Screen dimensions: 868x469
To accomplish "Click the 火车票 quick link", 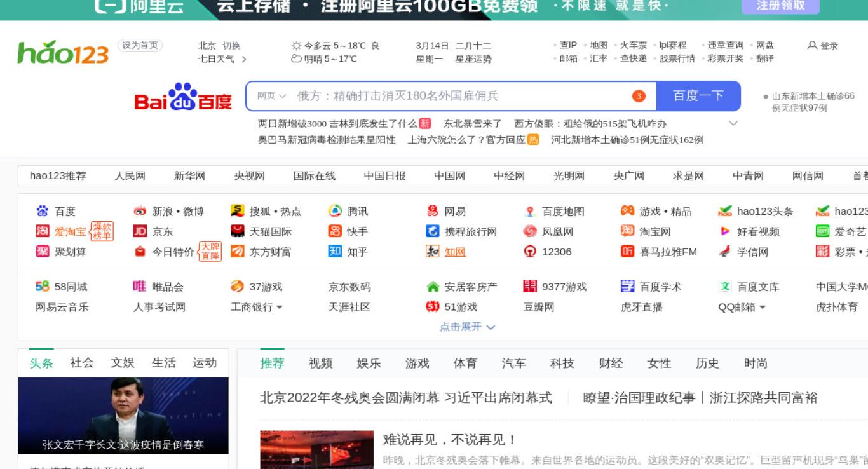I will (634, 45).
